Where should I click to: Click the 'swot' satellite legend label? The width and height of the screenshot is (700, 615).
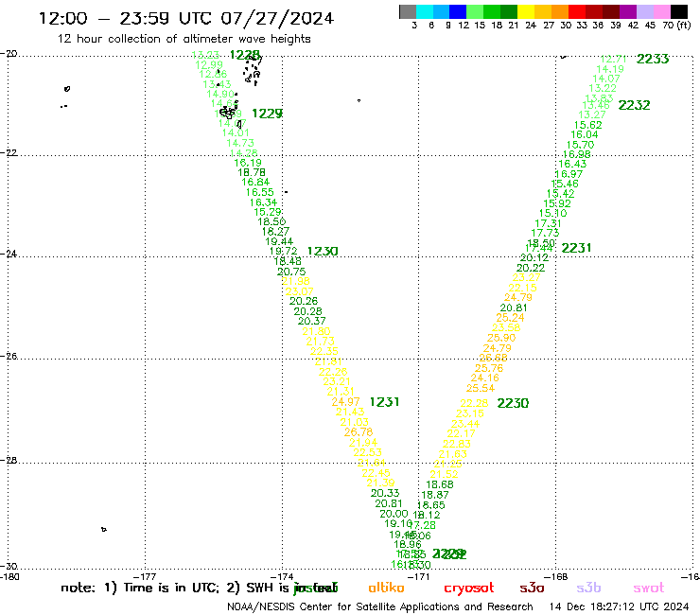point(649,588)
